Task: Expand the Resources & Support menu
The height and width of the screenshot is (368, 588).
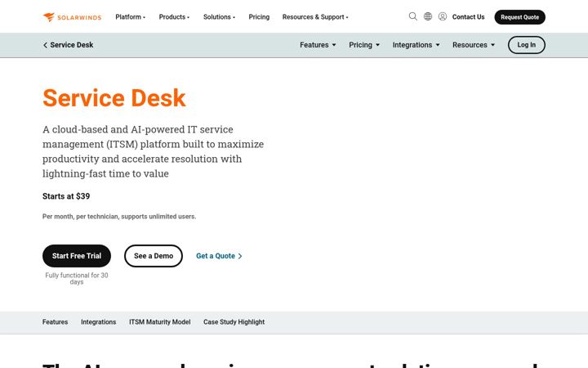Action: point(315,17)
